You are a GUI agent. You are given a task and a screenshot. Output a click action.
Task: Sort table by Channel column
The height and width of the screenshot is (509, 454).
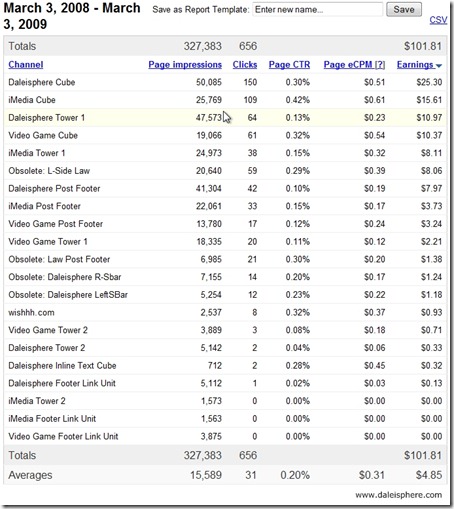pos(26,65)
